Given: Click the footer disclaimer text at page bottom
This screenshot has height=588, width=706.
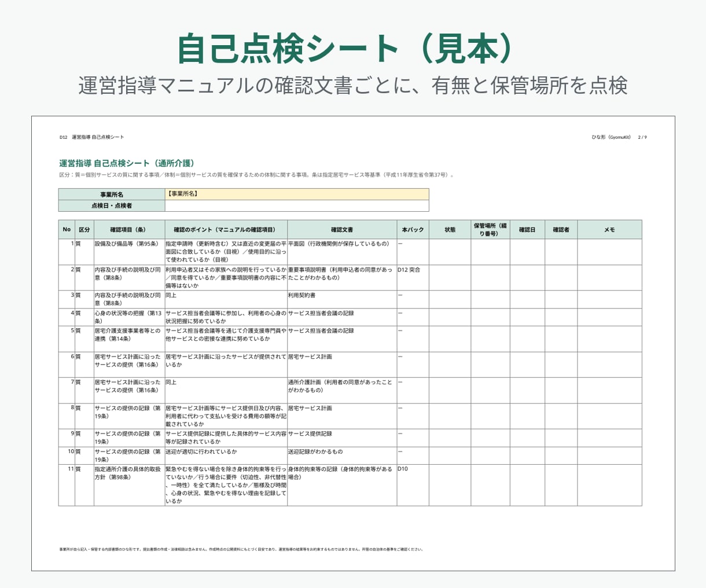Looking at the screenshot, I should coord(241,549).
